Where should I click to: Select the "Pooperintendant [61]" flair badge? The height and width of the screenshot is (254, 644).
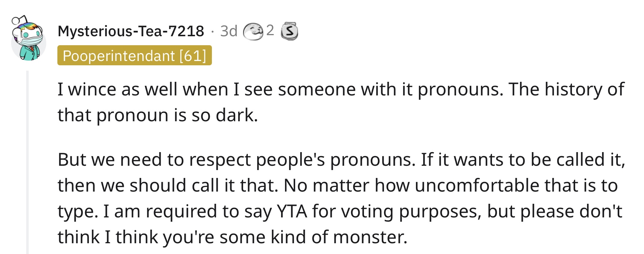[134, 56]
